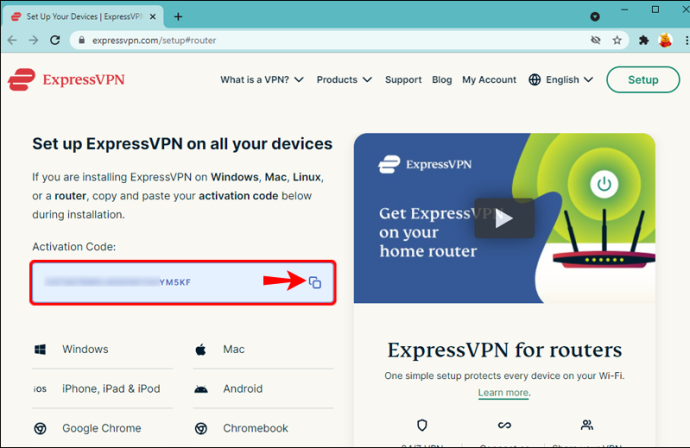Click the shield icon under ExpressVPN for routers

(422, 425)
